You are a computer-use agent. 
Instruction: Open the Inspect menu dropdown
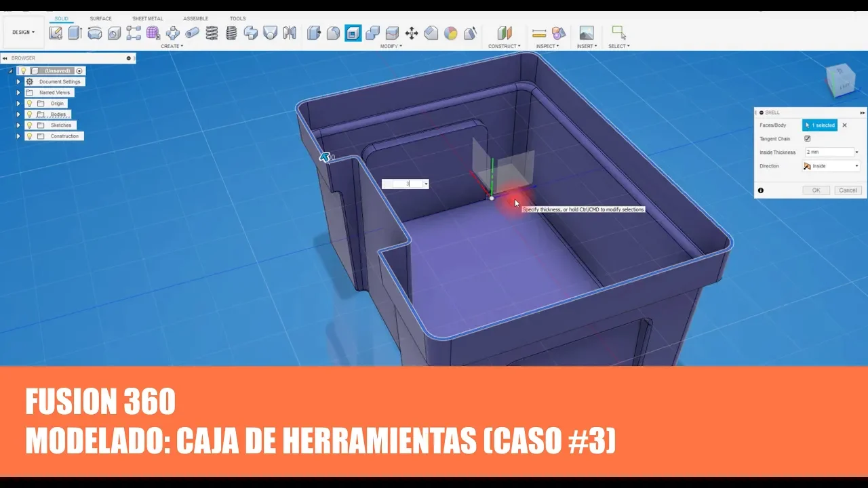click(x=547, y=46)
